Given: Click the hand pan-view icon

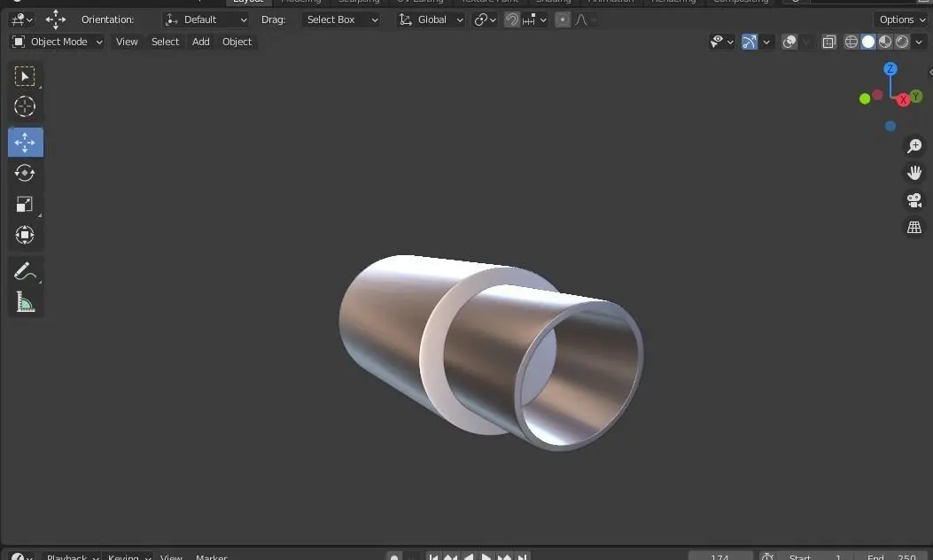Looking at the screenshot, I should click(914, 173).
